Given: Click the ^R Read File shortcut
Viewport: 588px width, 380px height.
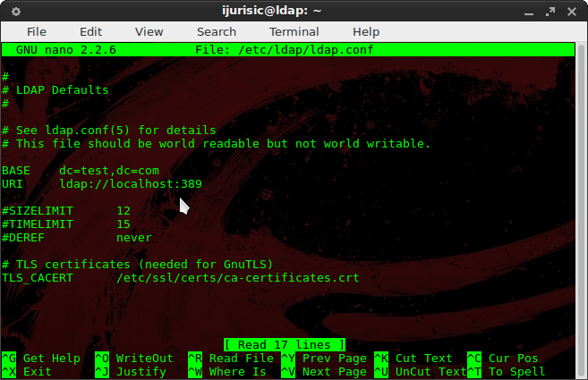Looking at the screenshot, I should (x=231, y=359).
